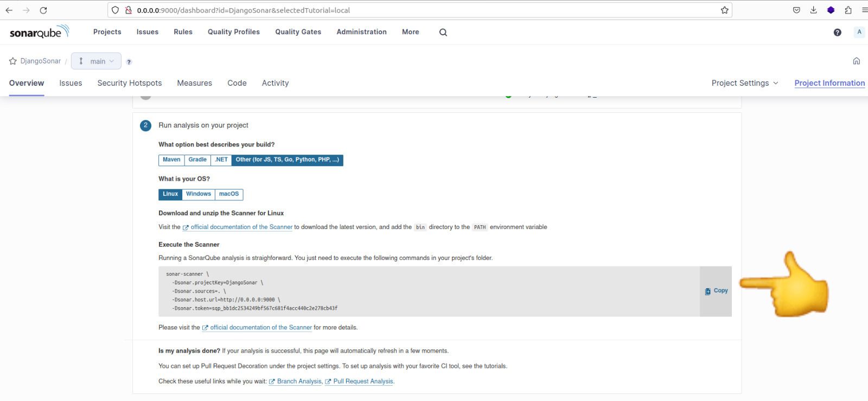
Task: Select Other (for JS, TS, Go, Python, PHP) option
Action: pyautogui.click(x=287, y=160)
